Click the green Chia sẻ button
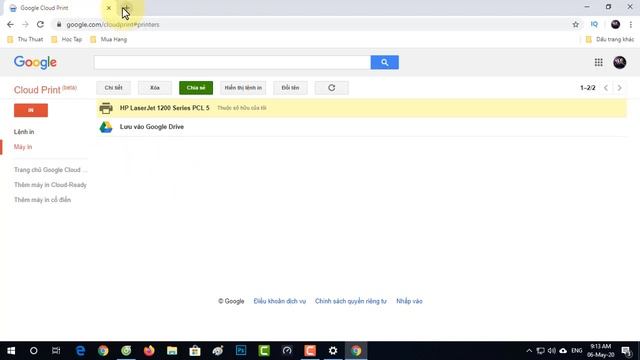The image size is (640, 360). 196,88
